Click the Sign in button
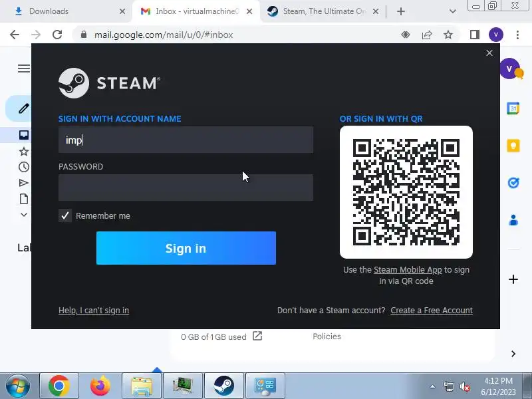The height and width of the screenshot is (399, 532). (x=186, y=248)
